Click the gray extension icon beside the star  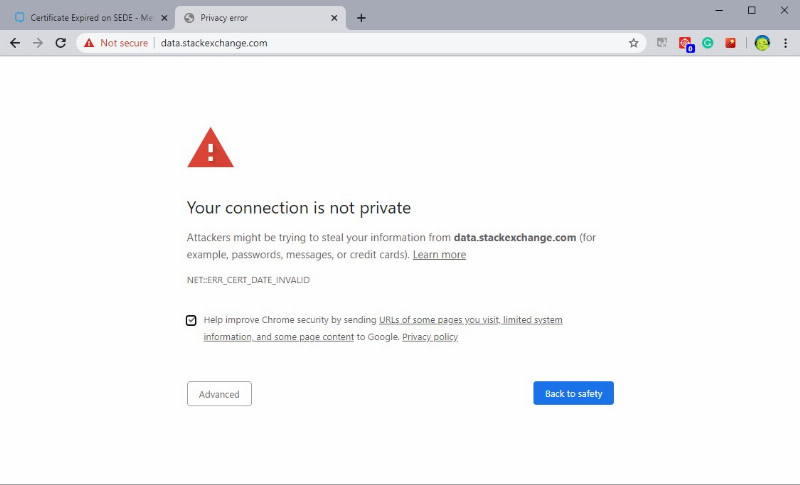pyautogui.click(x=662, y=43)
